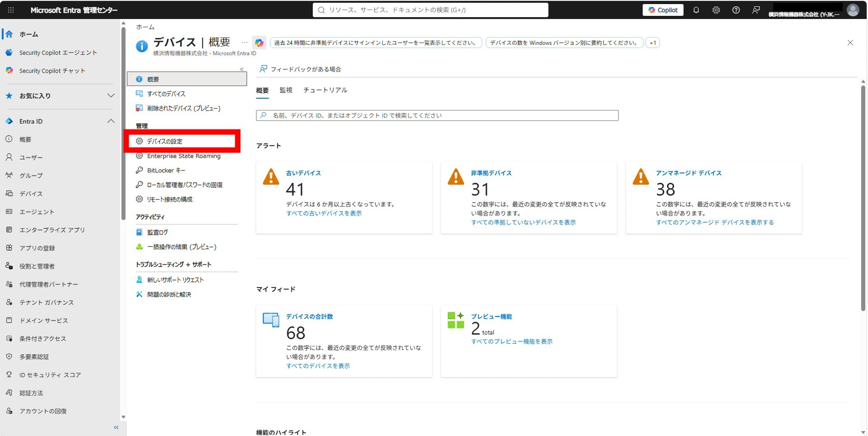Open ユーザー in the sidebar
The width and height of the screenshot is (868, 436).
31,157
